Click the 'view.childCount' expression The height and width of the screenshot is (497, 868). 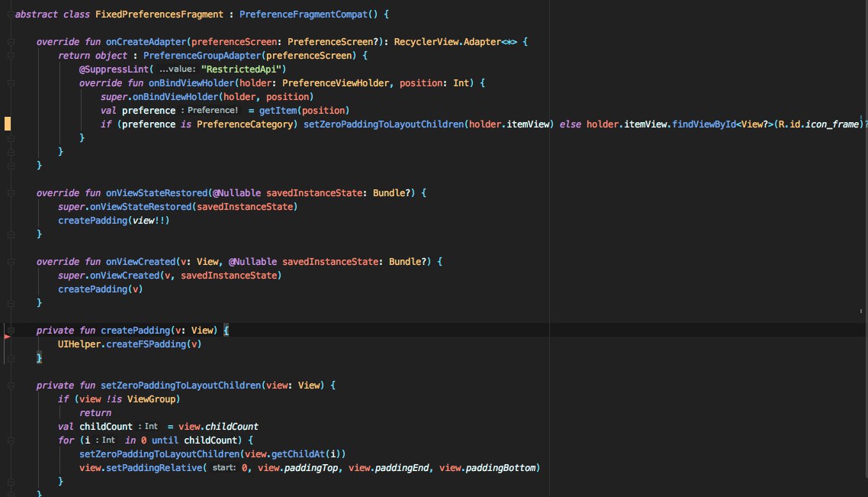click(x=218, y=427)
